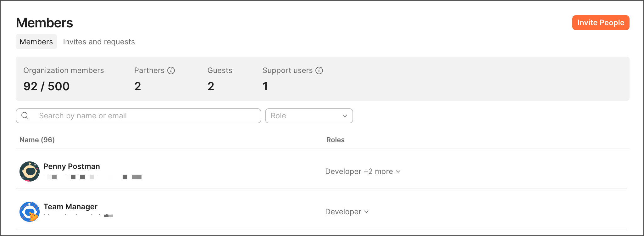Focus the Search by name or email field
This screenshot has height=236, width=644.
(145, 116)
